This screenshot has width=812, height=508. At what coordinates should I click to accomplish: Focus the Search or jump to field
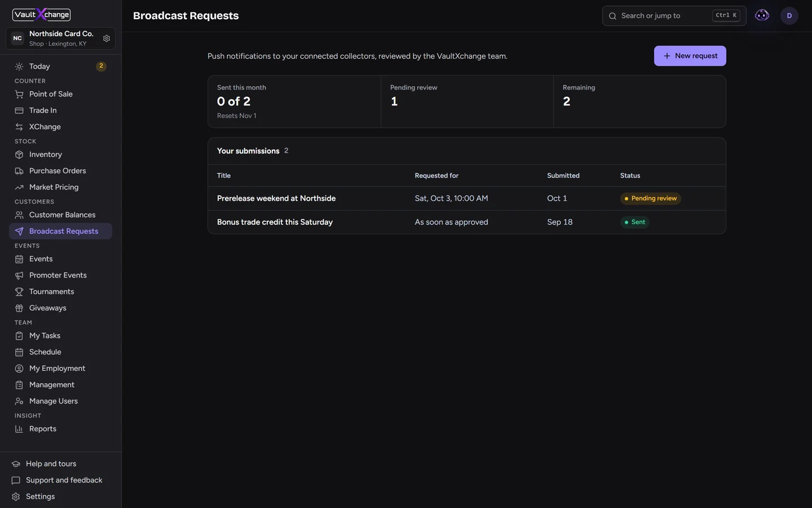[674, 16]
